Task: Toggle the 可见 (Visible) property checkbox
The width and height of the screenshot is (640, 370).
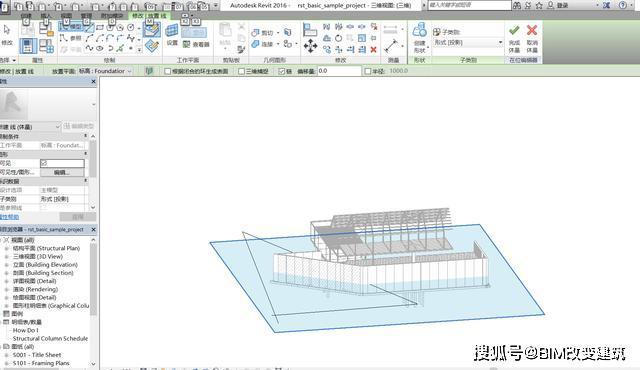Action: click(44, 163)
